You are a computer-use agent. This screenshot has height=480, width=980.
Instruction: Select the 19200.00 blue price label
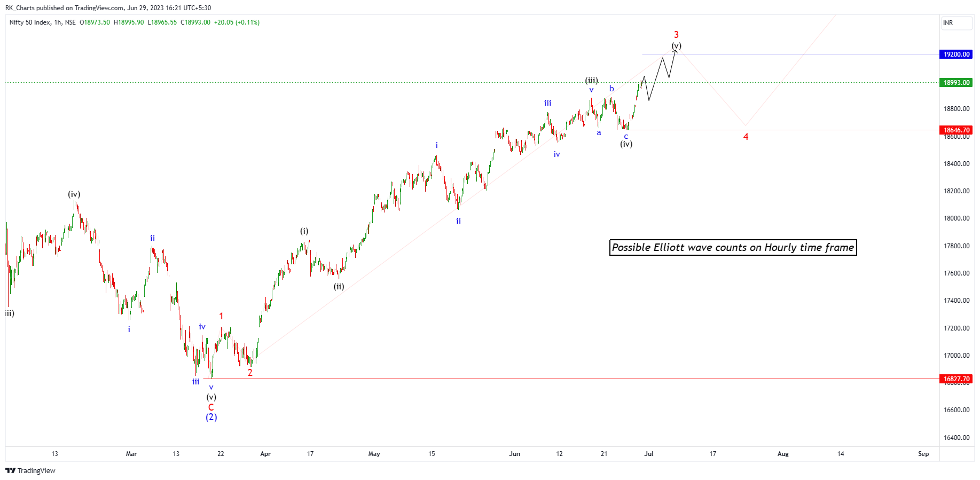point(956,54)
